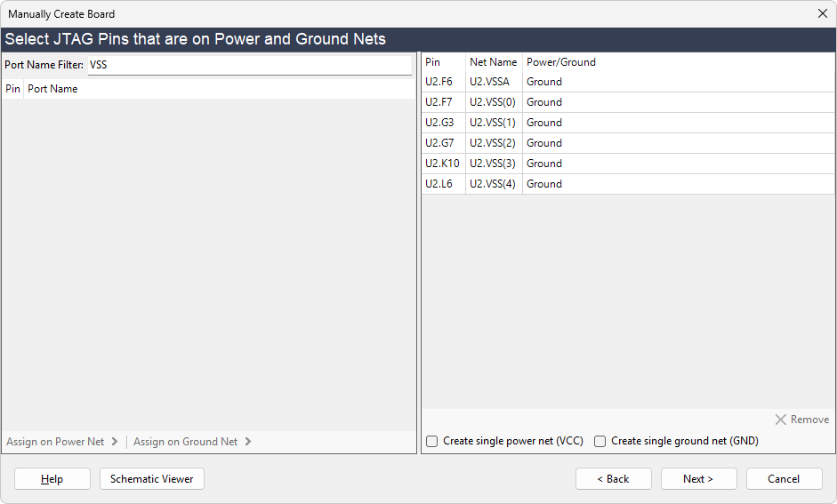
Task: Click into the Port Name Filter field
Action: (249, 65)
